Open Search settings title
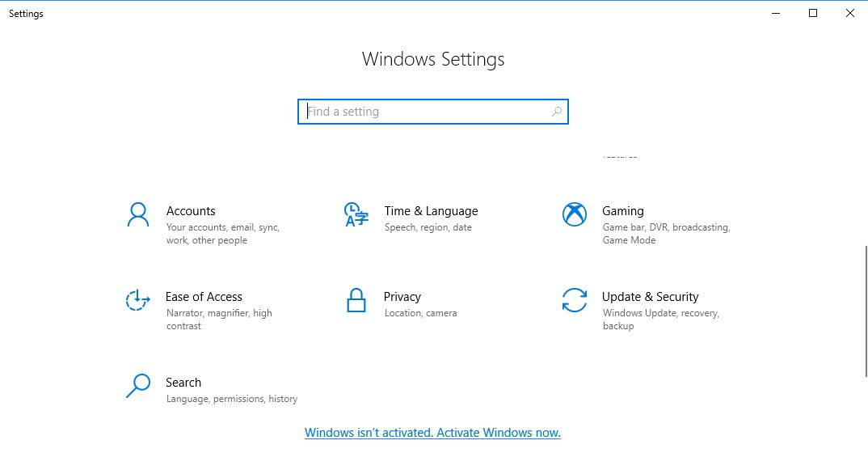Image resolution: width=868 pixels, height=453 pixels. (x=183, y=383)
